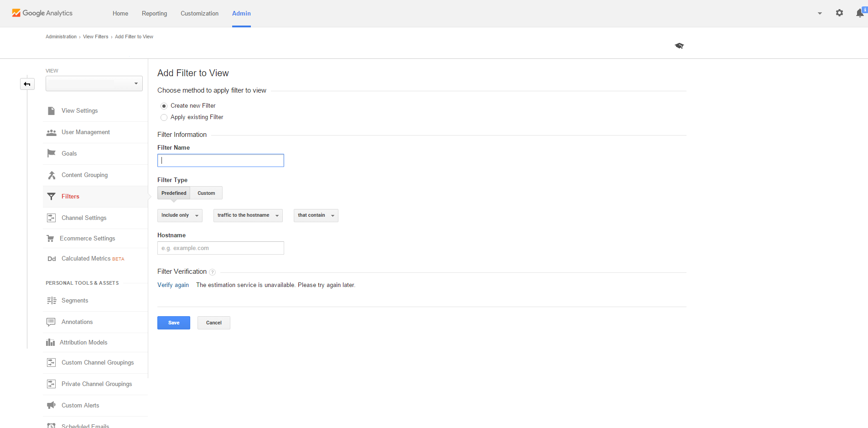Image resolution: width=868 pixels, height=428 pixels.
Task: Select Create new Filter radio button
Action: tap(164, 106)
